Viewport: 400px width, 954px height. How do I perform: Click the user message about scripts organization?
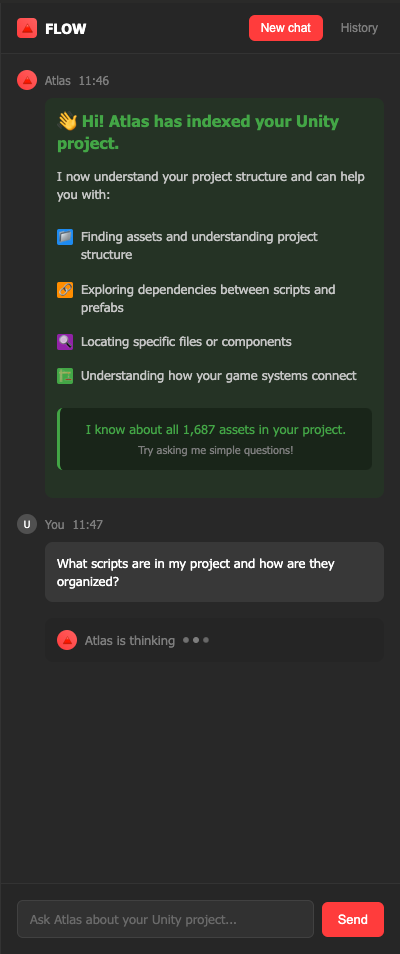point(214,572)
